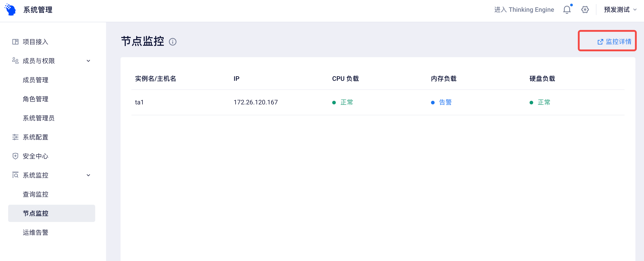Collapse the 系统监控 chevron

pyautogui.click(x=88, y=175)
